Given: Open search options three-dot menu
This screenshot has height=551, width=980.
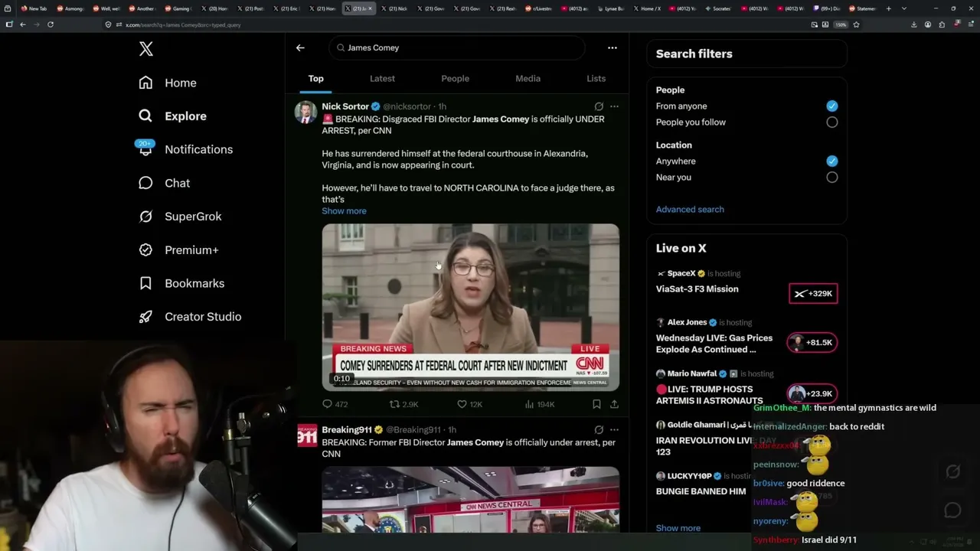Looking at the screenshot, I should coord(612,47).
